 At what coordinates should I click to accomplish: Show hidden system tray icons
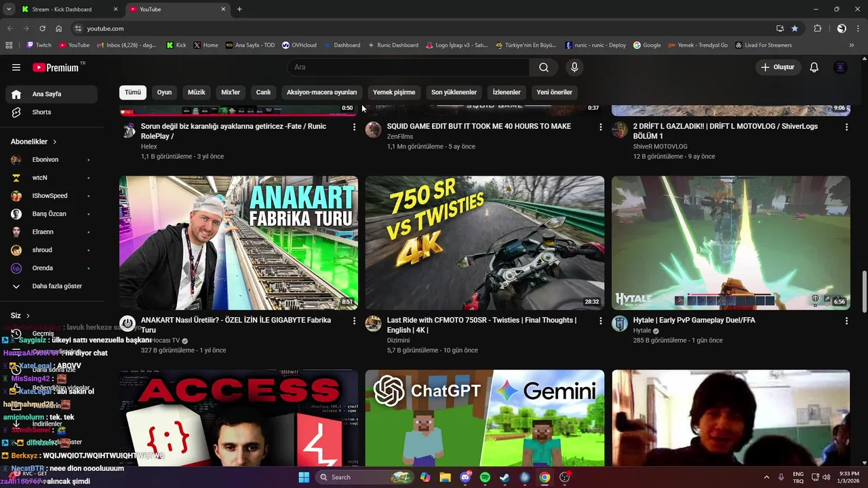click(x=766, y=477)
